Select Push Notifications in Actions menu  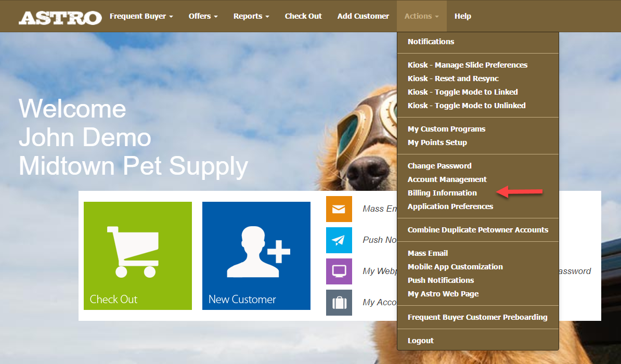coord(441,280)
